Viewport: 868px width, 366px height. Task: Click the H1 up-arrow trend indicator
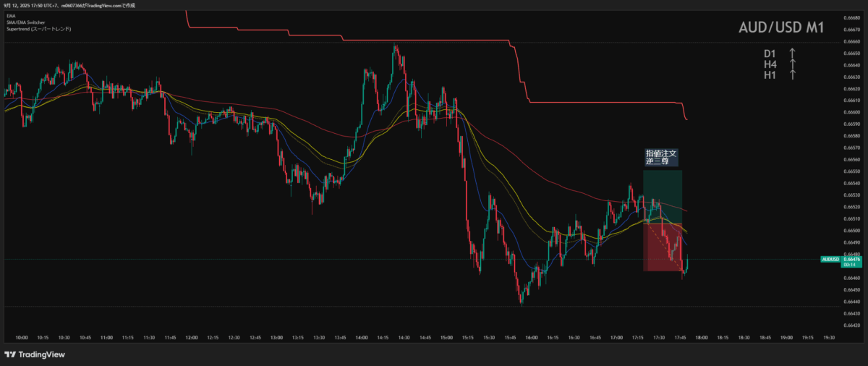pos(792,75)
